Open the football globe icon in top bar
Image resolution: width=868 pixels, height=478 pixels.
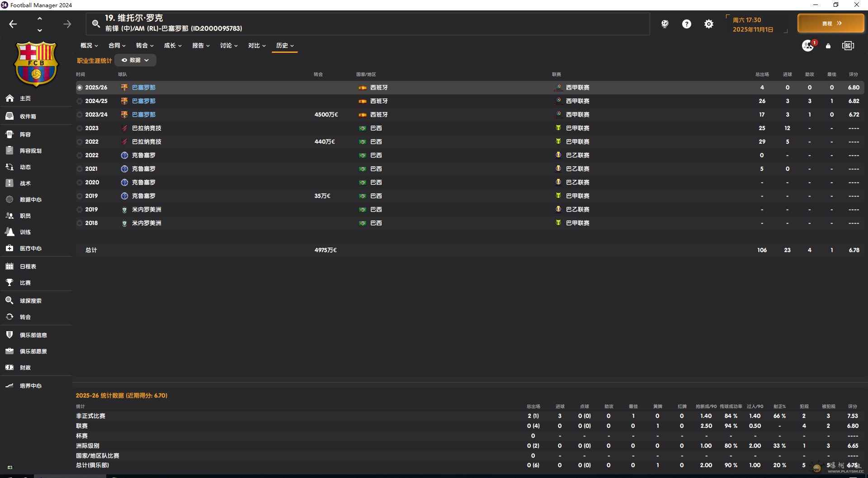click(665, 24)
